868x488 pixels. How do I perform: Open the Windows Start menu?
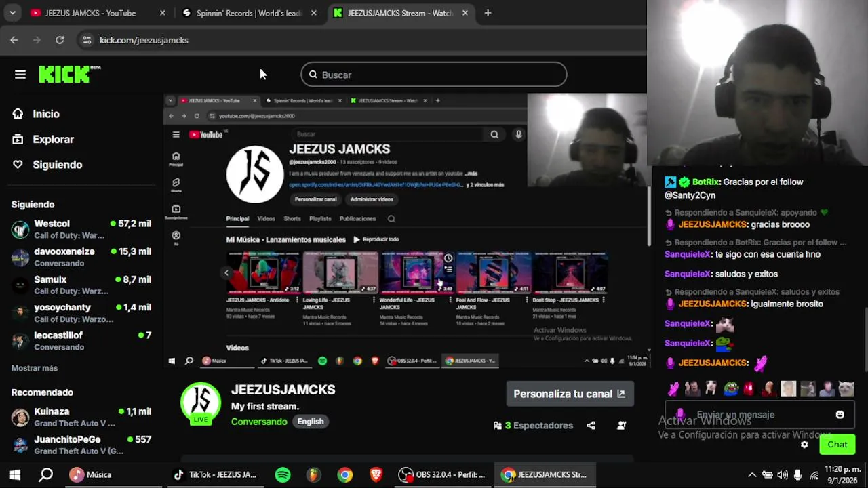(x=15, y=474)
